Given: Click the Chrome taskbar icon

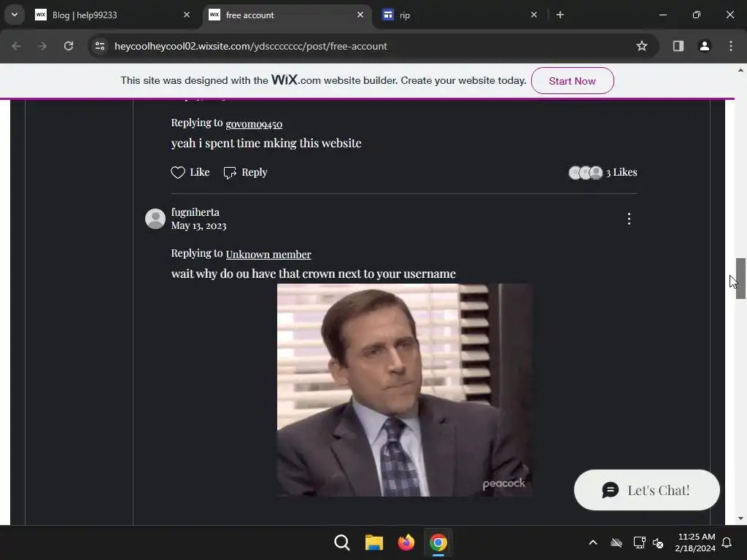Looking at the screenshot, I should pos(438,542).
